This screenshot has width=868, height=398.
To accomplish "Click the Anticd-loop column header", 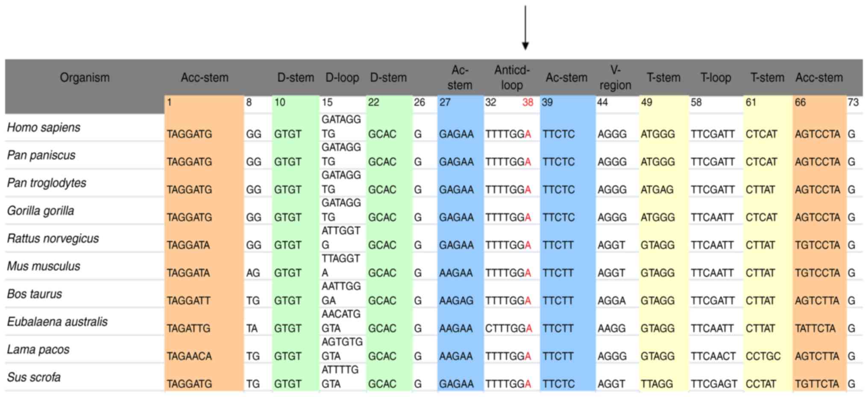I will 512,77.
